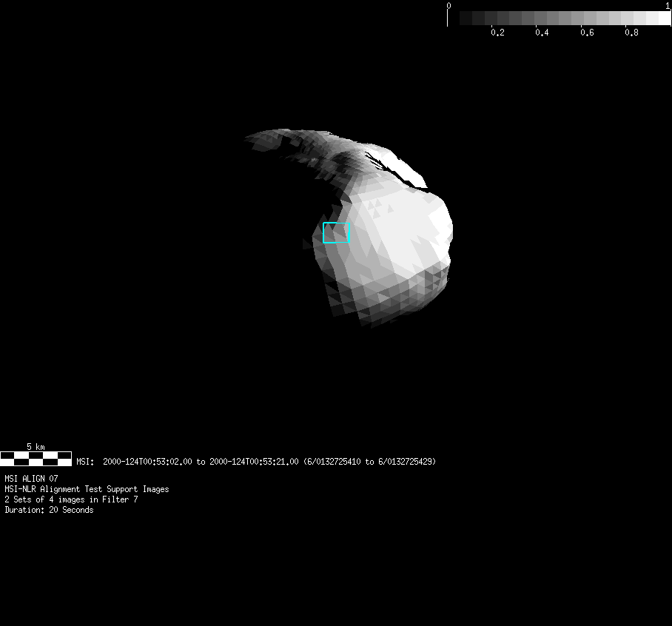Click the 5 km checkered scale bar
The image size is (672, 626).
(36, 459)
